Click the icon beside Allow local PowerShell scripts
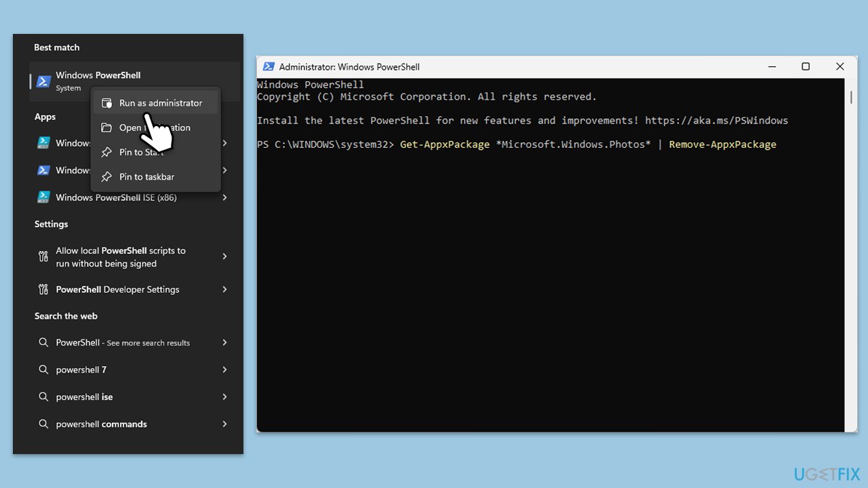The height and width of the screenshot is (488, 868). pyautogui.click(x=43, y=256)
